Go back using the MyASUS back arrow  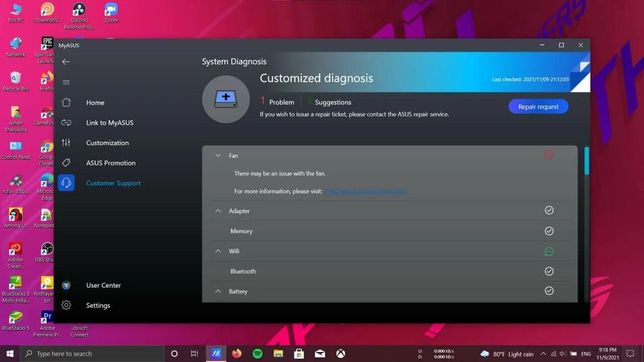[66, 61]
